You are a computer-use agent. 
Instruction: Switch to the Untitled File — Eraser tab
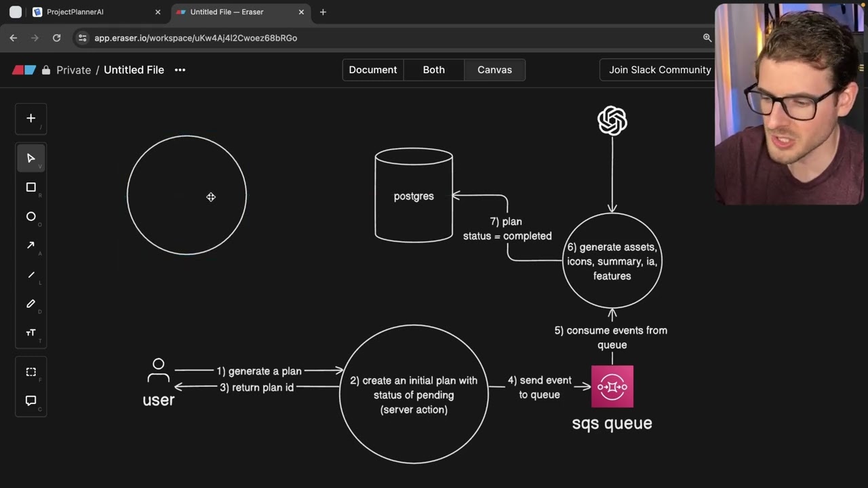pyautogui.click(x=240, y=12)
